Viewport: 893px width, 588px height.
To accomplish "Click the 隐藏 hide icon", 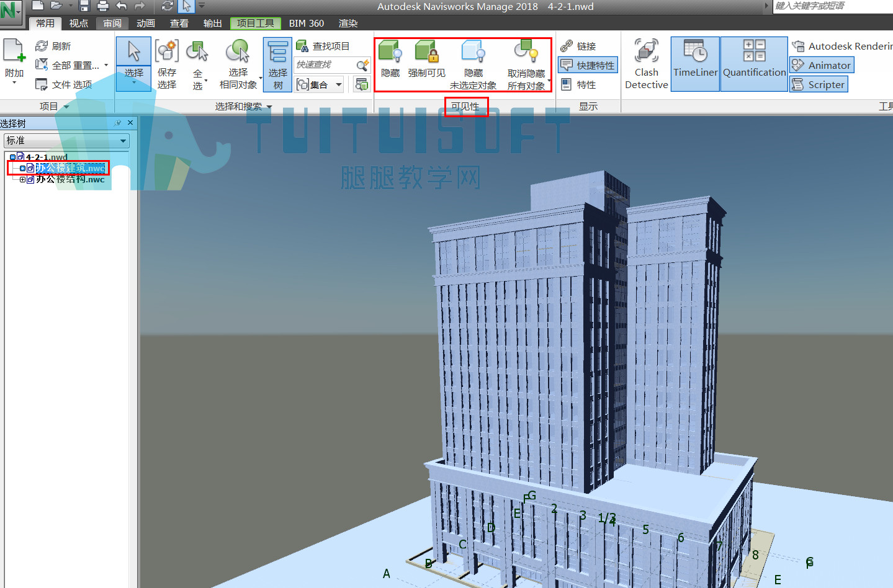I will click(390, 51).
